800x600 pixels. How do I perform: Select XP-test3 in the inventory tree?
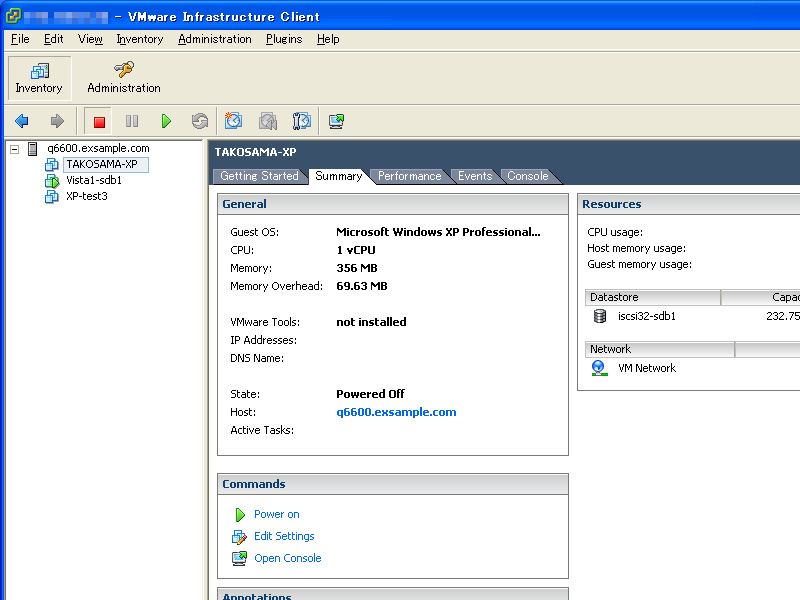87,196
